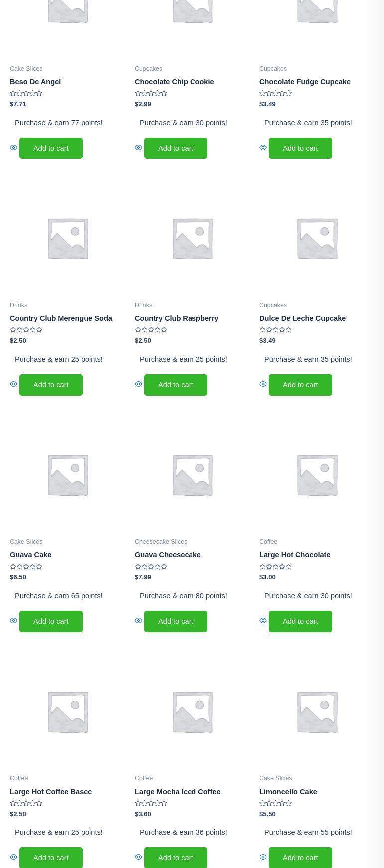Open the Beso De Angel product page
384x868 pixels.
35,82
